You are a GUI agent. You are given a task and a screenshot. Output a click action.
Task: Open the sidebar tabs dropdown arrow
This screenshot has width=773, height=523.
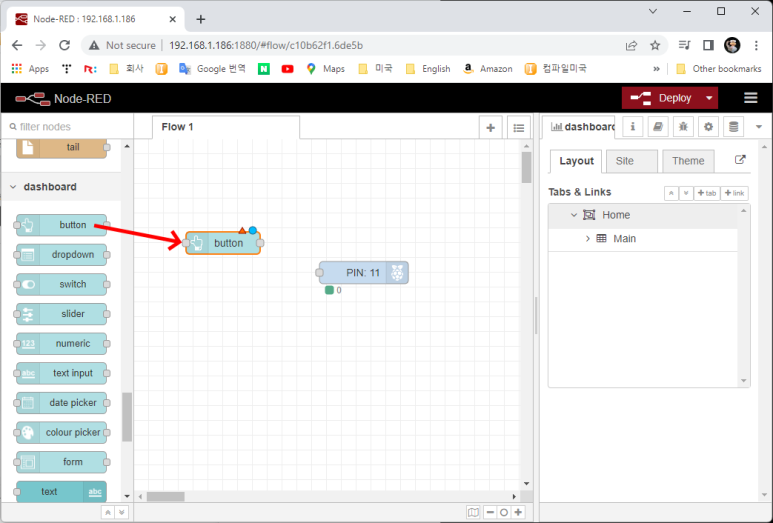759,127
